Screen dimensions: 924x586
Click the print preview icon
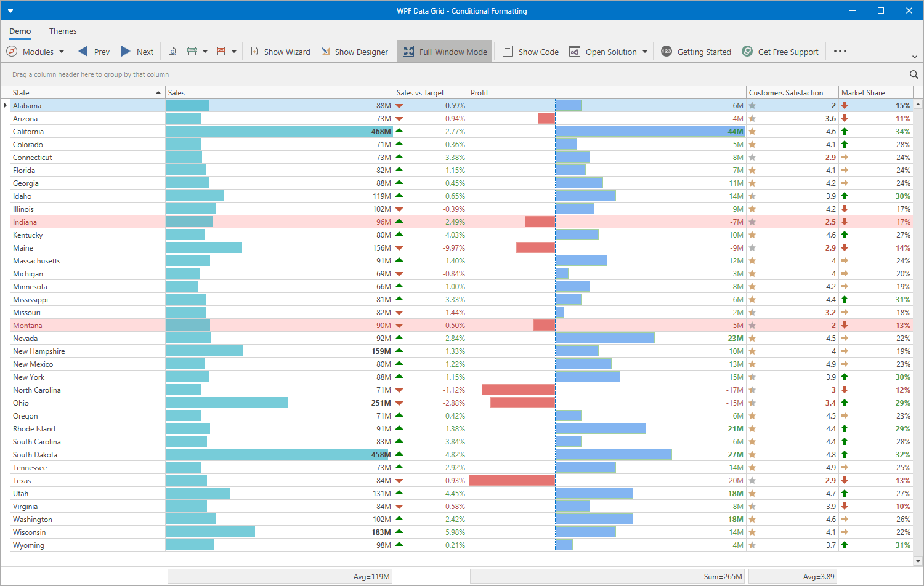(172, 52)
